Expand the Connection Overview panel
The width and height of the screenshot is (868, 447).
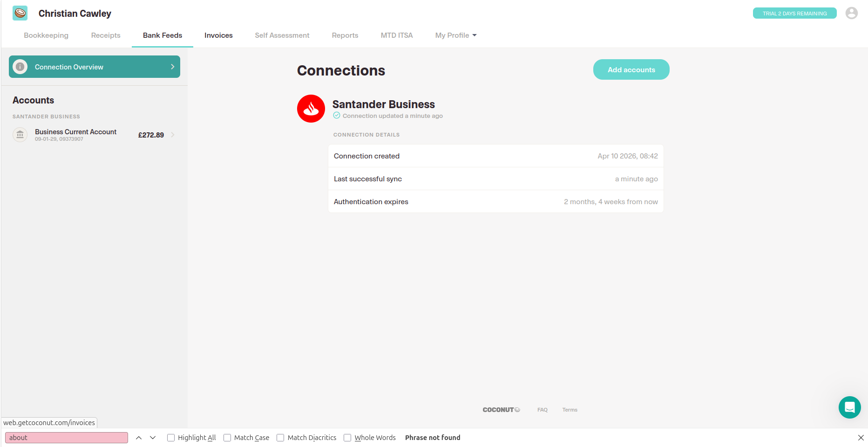pos(173,67)
